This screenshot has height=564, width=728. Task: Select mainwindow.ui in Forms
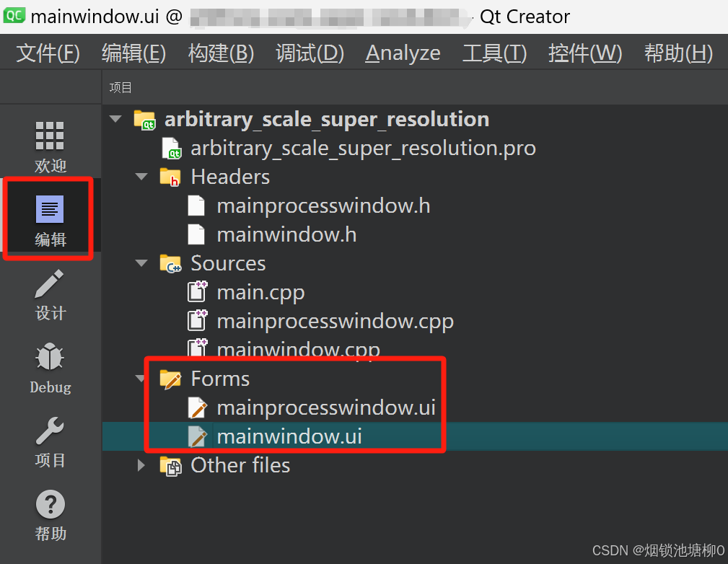[x=289, y=437]
